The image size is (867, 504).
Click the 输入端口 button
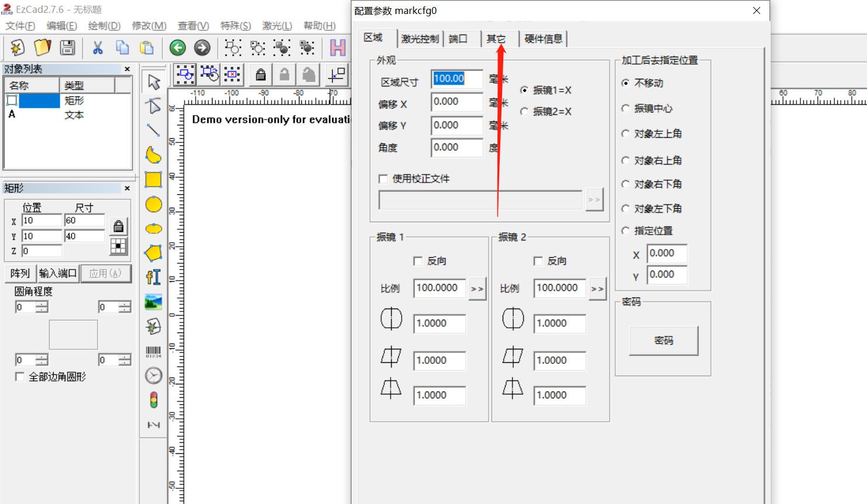click(58, 273)
